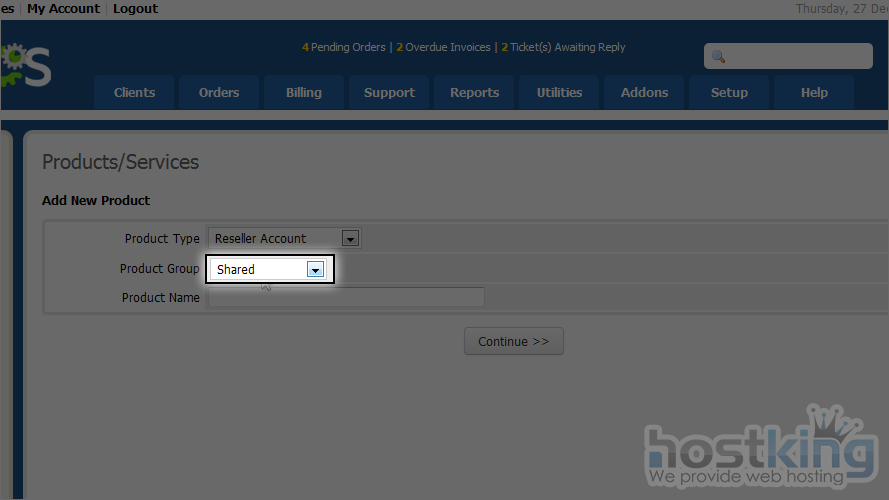View the 4 Pending Orders link
This screenshot has width=889, height=500.
(343, 47)
